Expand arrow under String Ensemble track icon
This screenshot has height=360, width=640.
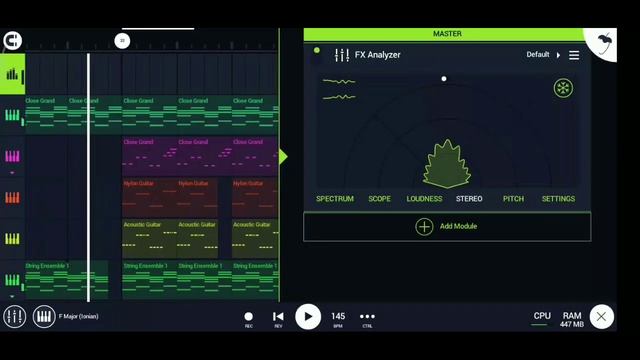click(x=12, y=296)
